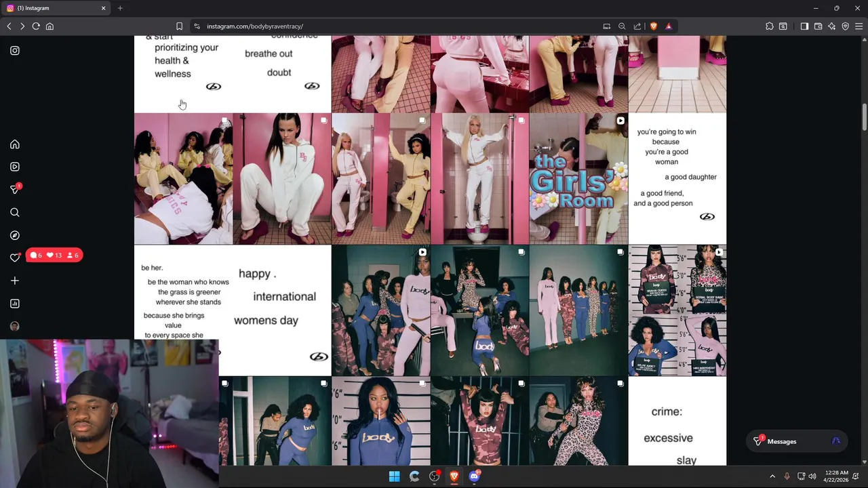Image resolution: width=868 pixels, height=488 pixels.
Task: Open Brave Leo AI sparkle icon
Action: (x=831, y=26)
